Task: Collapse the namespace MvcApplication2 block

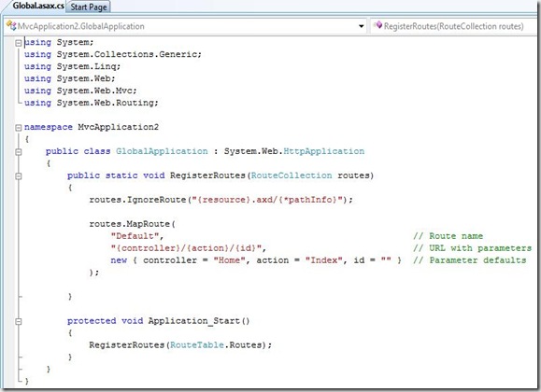Action: (x=19, y=128)
